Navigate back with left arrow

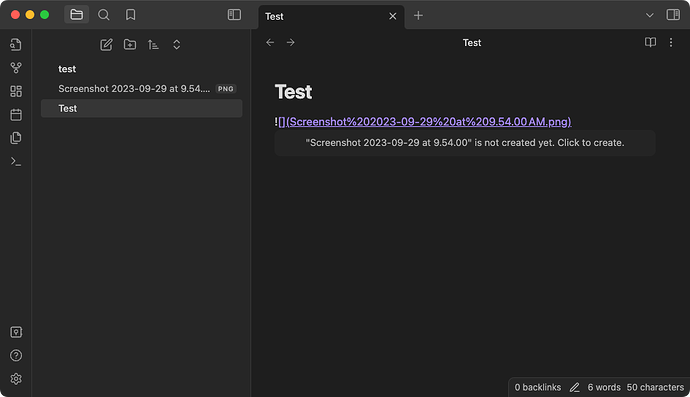(x=270, y=42)
